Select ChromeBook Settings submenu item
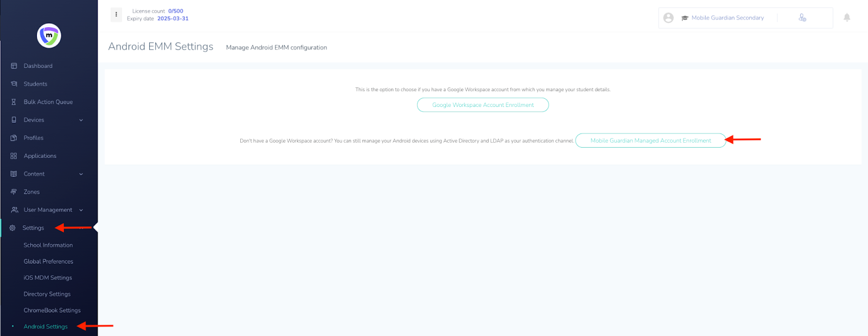Screen dimensions: 868x336 52,310
